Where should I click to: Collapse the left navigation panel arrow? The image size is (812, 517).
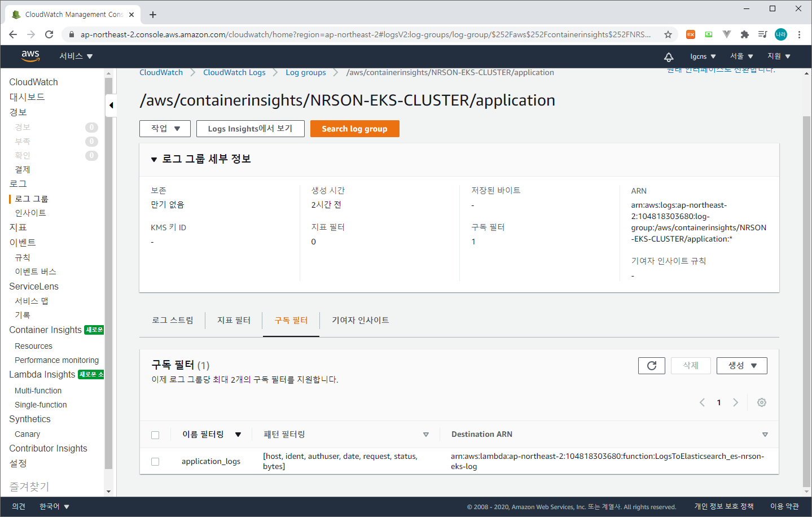click(111, 105)
